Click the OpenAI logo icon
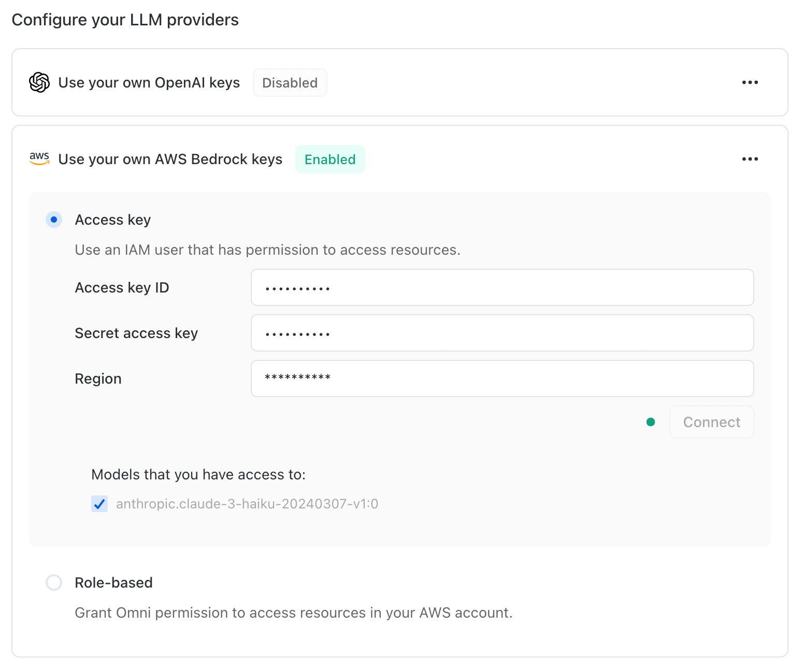803x672 pixels. [x=39, y=82]
